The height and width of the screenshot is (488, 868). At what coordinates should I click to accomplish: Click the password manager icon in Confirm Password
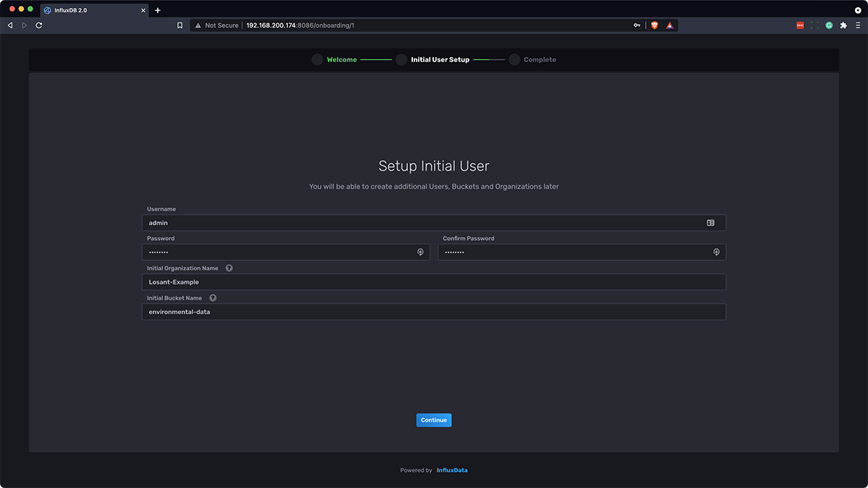point(716,252)
